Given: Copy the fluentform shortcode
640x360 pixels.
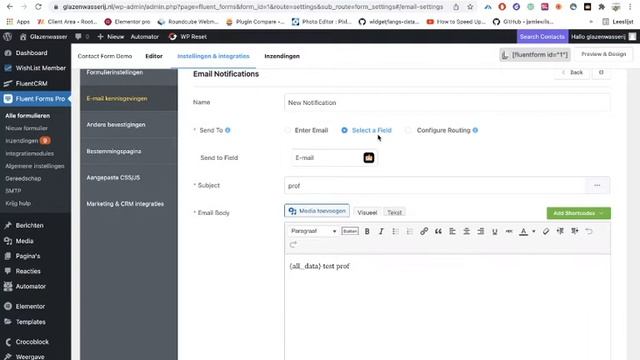Looking at the screenshot, I should tap(534, 54).
